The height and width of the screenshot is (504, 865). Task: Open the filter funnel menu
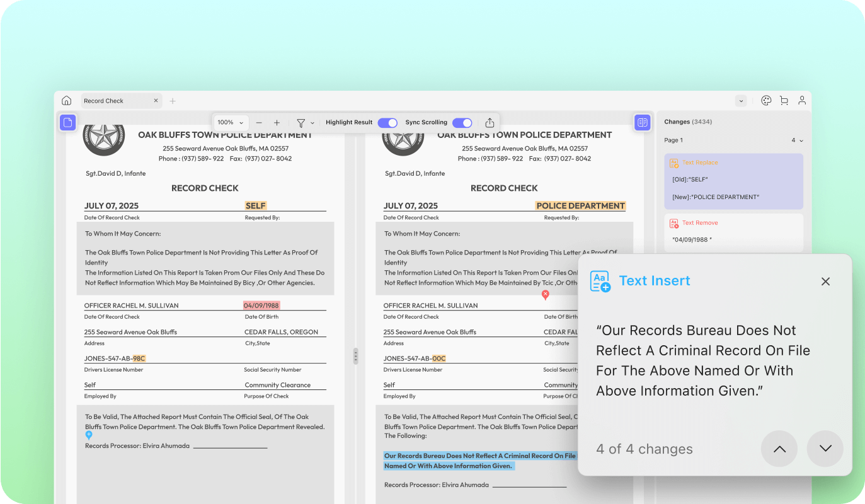tap(301, 123)
